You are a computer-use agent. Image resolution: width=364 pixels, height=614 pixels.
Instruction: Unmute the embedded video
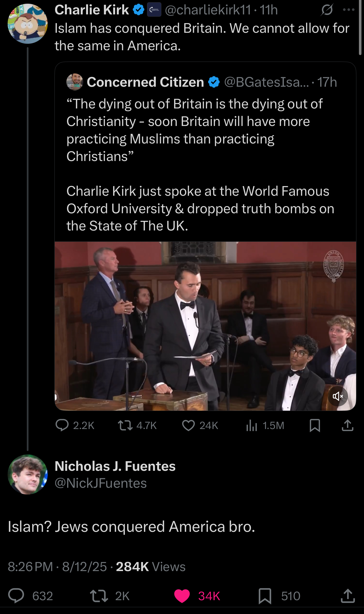point(337,396)
